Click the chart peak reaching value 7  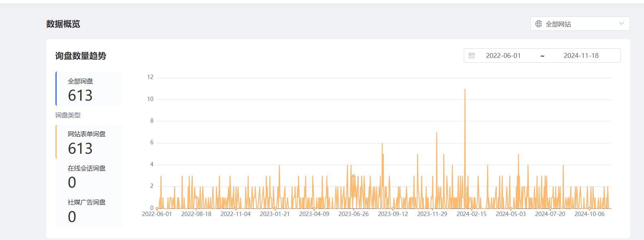437,133
